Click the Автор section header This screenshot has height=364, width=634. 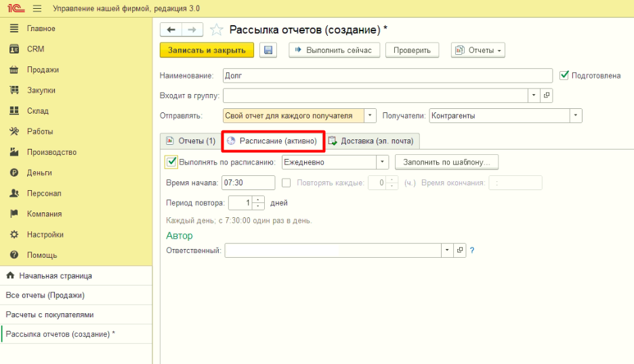point(179,235)
